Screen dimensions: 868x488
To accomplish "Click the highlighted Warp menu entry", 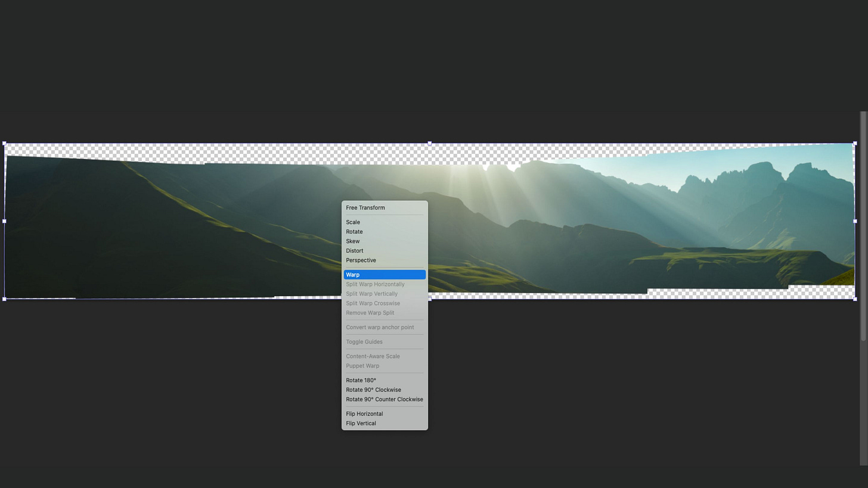I will pos(385,275).
